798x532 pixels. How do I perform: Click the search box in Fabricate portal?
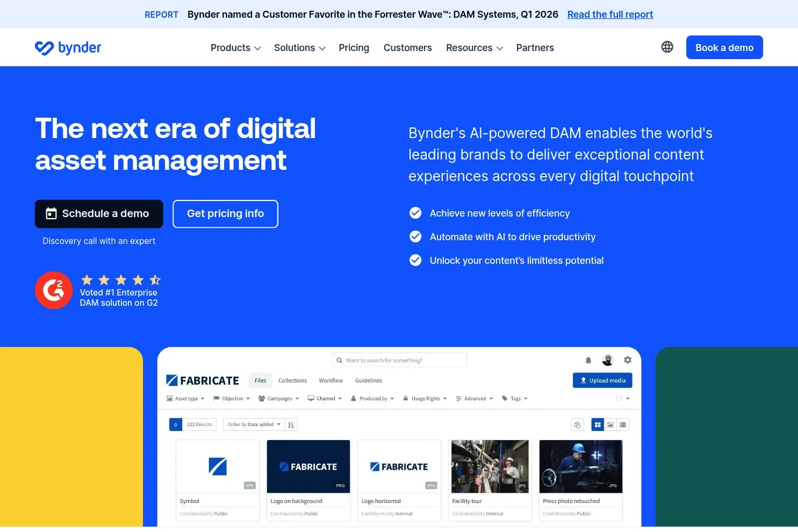coord(399,360)
